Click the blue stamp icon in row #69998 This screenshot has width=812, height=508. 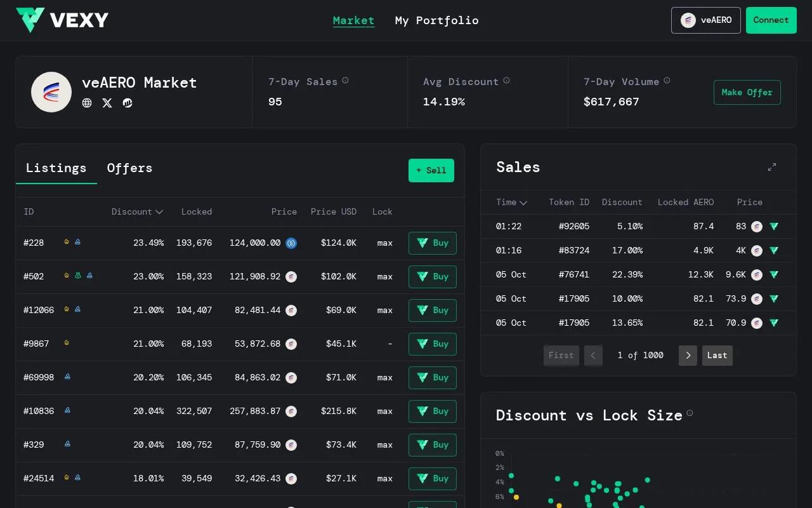(67, 377)
